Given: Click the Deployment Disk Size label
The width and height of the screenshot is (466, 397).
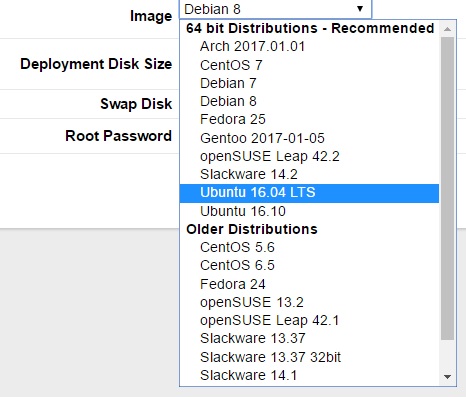Looking at the screenshot, I should [x=96, y=64].
